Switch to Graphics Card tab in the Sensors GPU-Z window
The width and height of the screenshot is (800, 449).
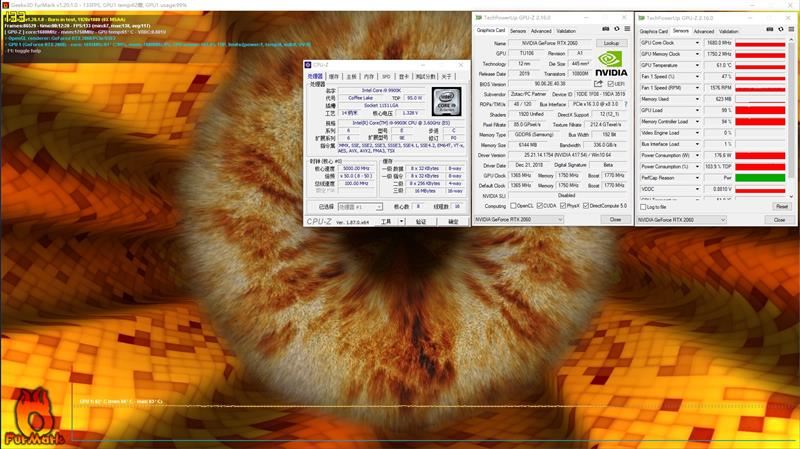[654, 32]
